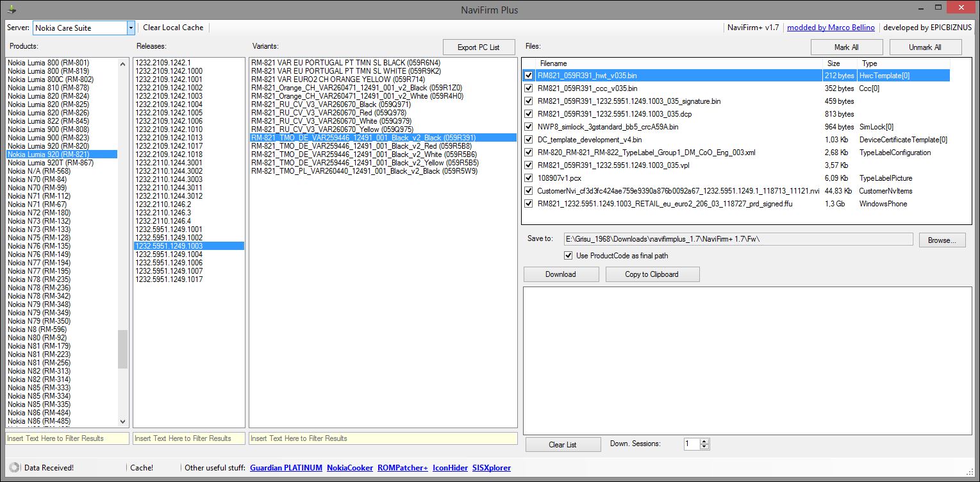This screenshot has width=980, height=482.
Task: Click the Browse... button
Action: click(x=942, y=240)
